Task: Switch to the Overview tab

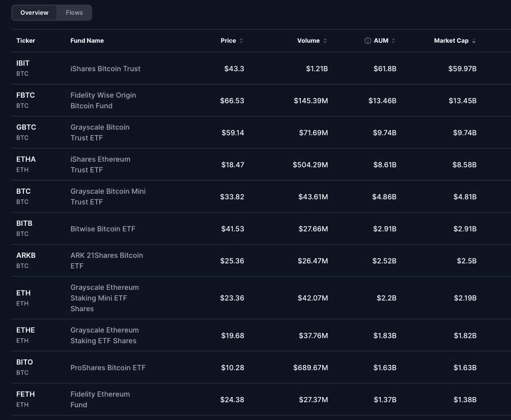Action: 34,13
